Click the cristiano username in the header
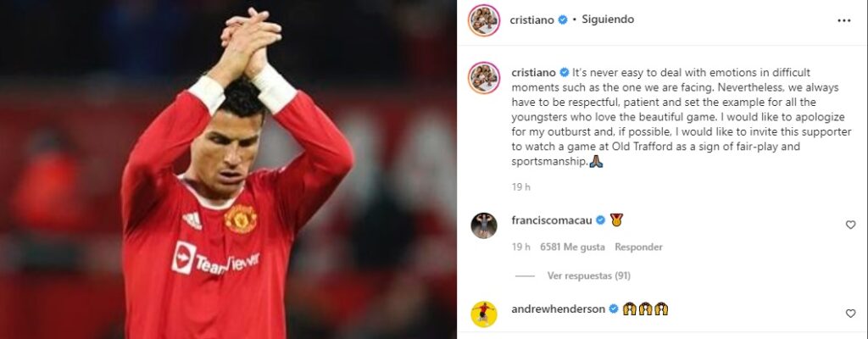Image resolution: width=868 pixels, height=339 pixels. click(532, 20)
